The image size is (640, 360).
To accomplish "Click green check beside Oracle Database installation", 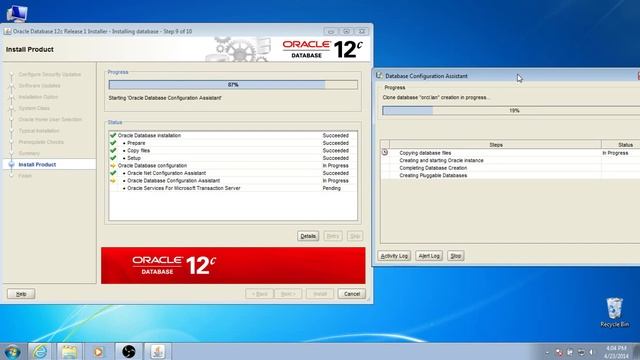I will tap(113, 135).
